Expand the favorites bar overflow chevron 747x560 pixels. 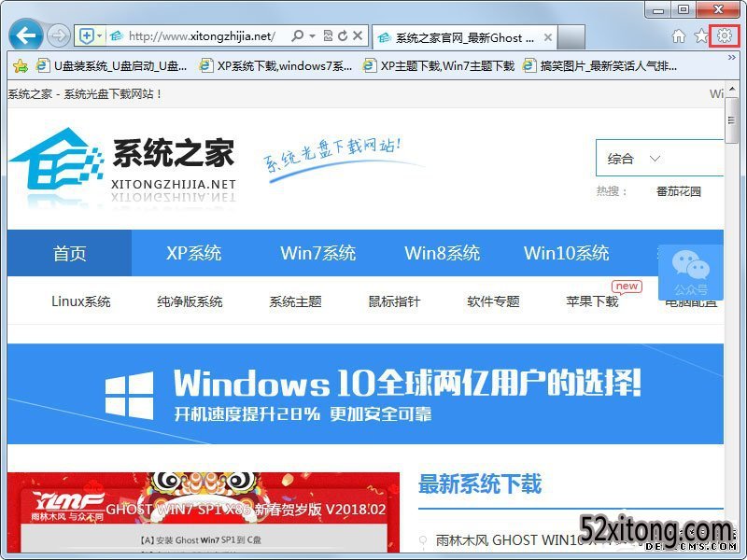coord(732,58)
